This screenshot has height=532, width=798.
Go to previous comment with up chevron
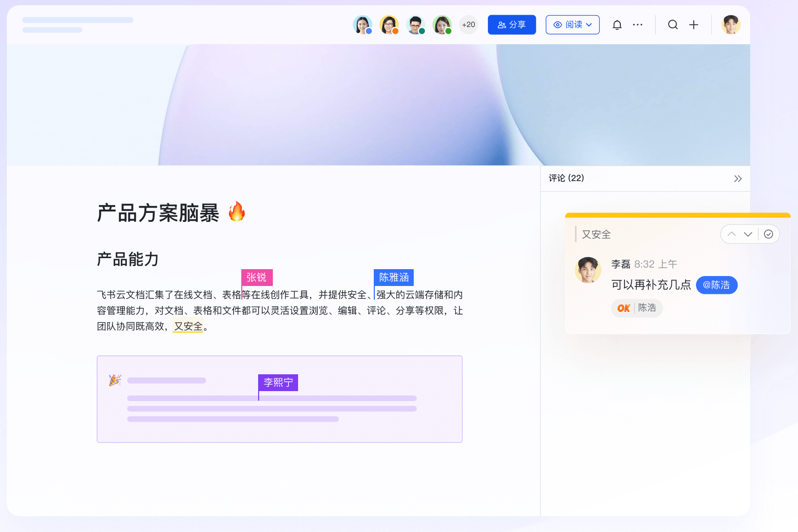pos(732,234)
